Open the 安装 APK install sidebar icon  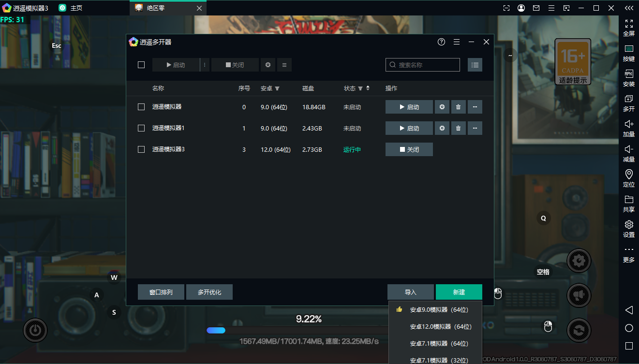tap(629, 78)
